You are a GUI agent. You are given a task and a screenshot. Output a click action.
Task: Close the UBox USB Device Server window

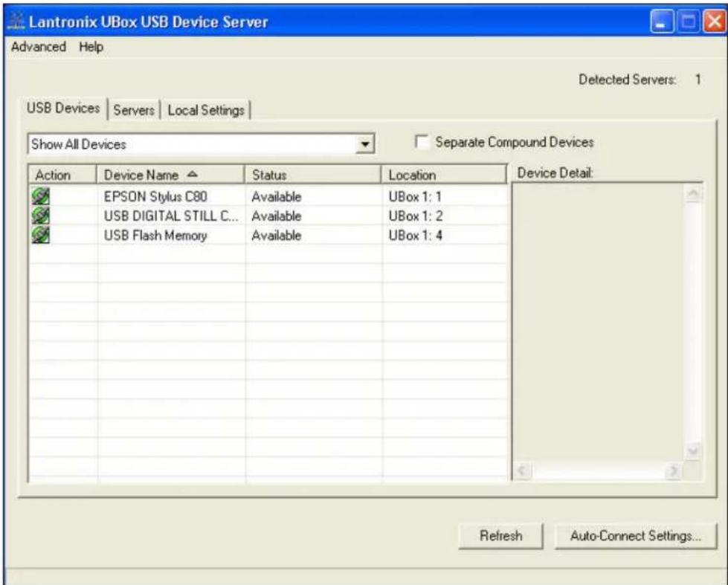pos(714,22)
